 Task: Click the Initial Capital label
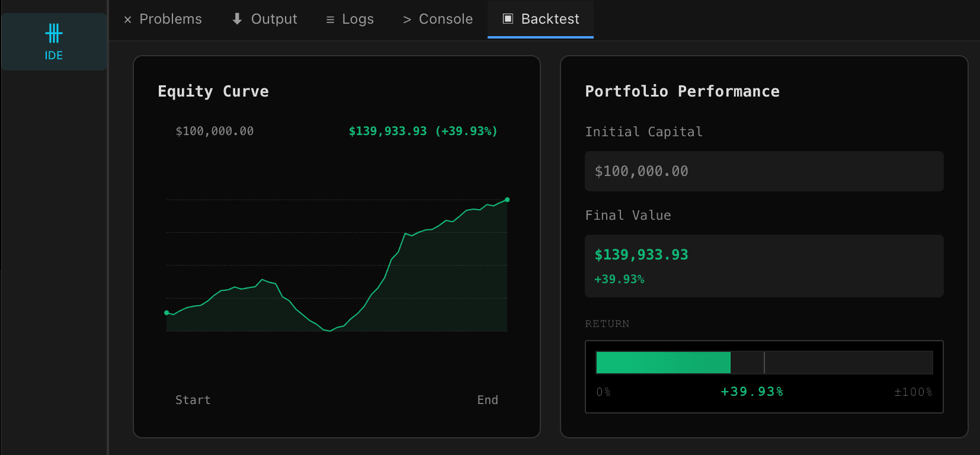pos(644,132)
